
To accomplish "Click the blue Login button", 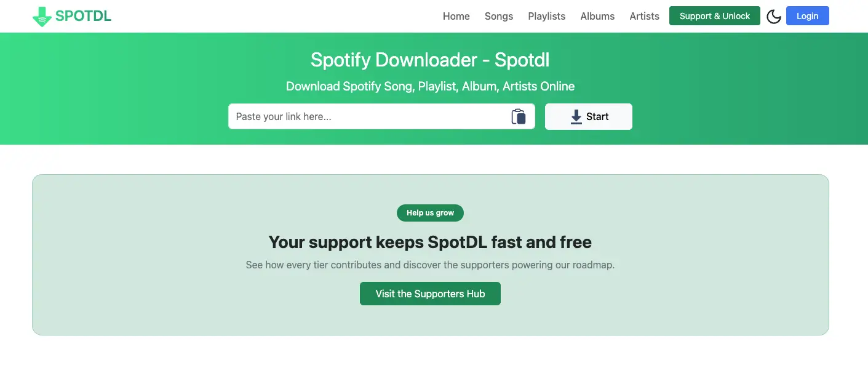I will click(x=807, y=16).
